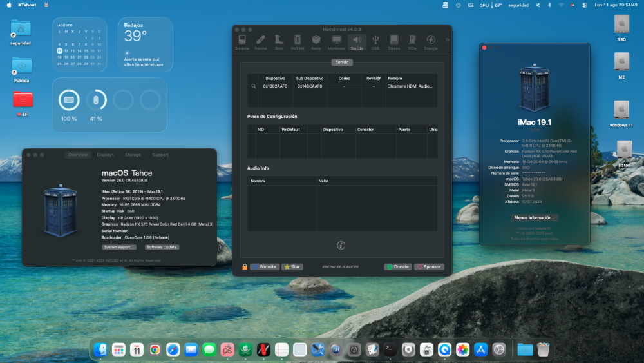644x363 pixels.
Task: Toggle the lock icon in Hackintool footer
Action: (x=245, y=267)
